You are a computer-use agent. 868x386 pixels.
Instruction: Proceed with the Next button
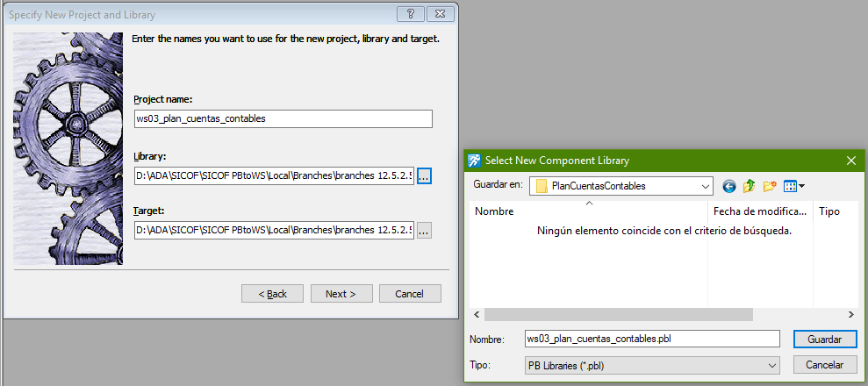point(341,294)
